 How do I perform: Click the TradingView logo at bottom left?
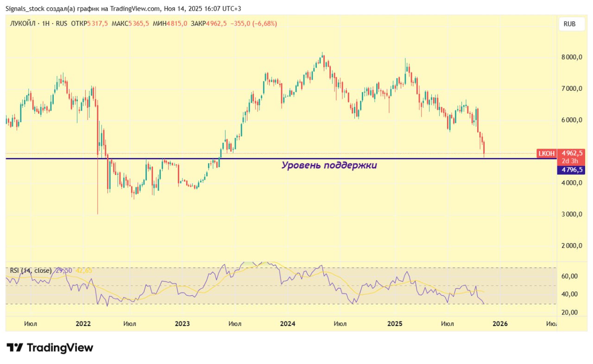click(50, 347)
